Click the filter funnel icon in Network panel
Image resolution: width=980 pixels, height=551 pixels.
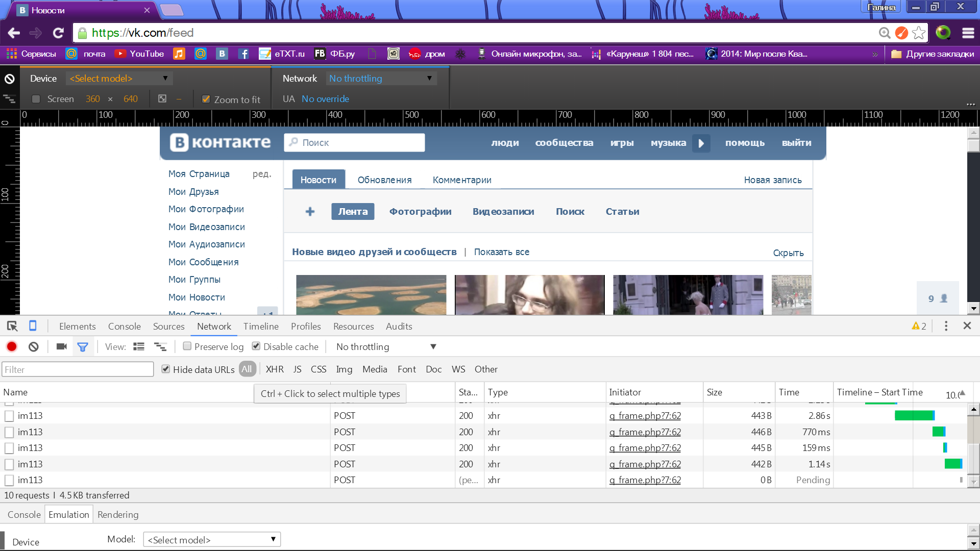coord(83,346)
